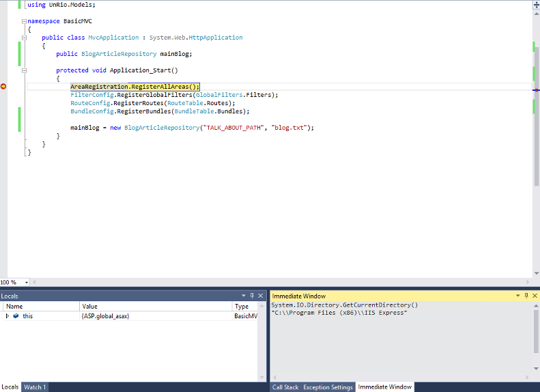Collapse the Application_Start method block

click(24, 70)
